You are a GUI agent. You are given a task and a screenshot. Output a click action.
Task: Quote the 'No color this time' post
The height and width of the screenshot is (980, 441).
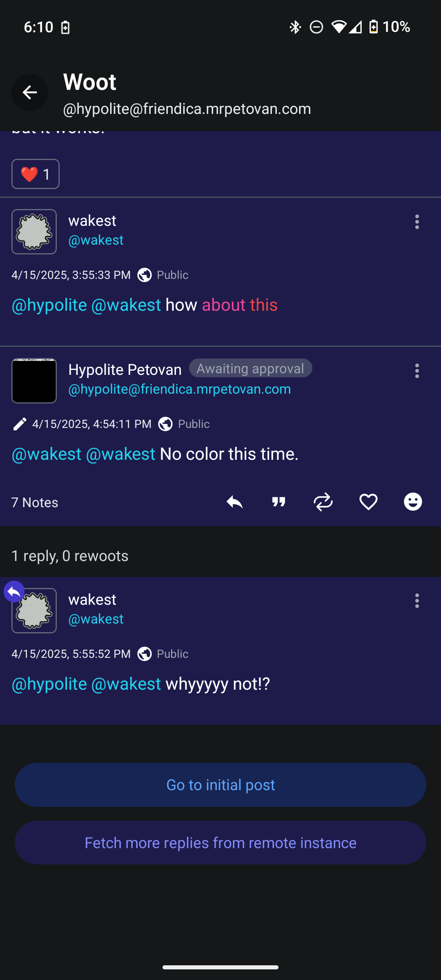pos(279,502)
